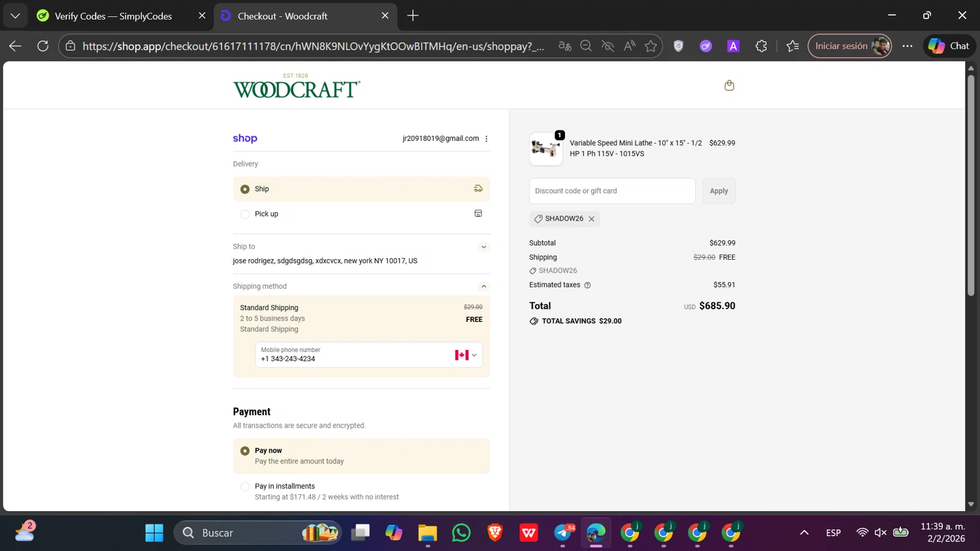The image size is (980, 551).
Task: Click the $685.90 total amount
Action: click(717, 306)
